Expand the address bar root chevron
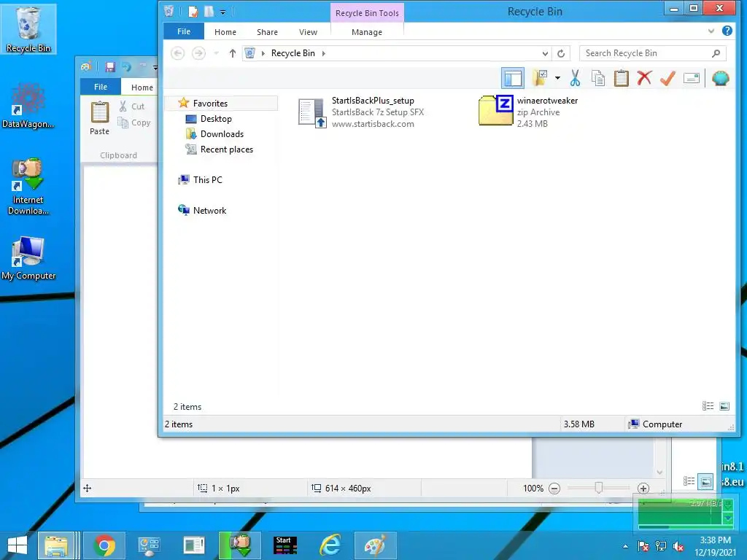 coord(263,53)
